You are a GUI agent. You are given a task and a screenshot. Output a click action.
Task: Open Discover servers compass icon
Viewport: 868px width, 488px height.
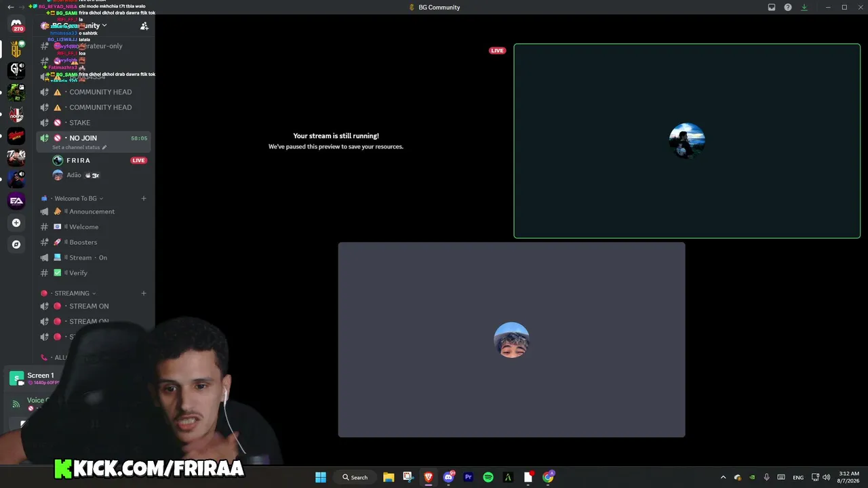tap(16, 244)
